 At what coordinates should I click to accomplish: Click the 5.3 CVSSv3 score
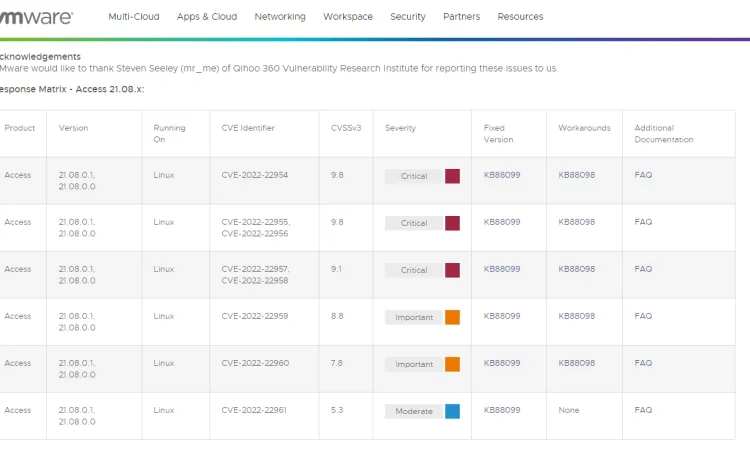(337, 410)
